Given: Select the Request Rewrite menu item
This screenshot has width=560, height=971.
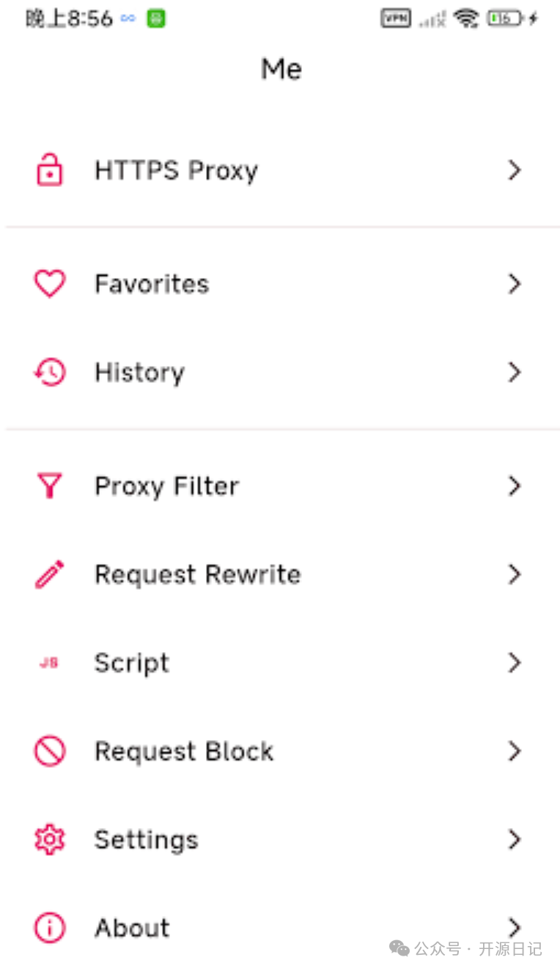Looking at the screenshot, I should click(197, 574).
